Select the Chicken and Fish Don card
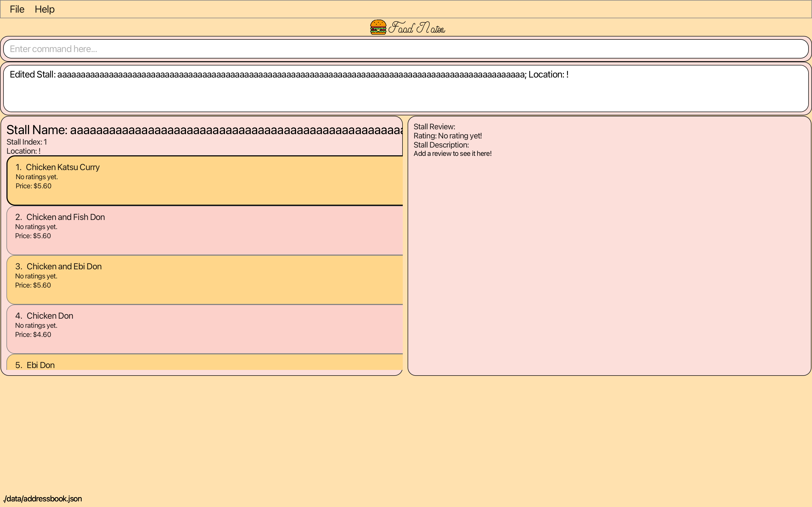The image size is (812, 507). [x=205, y=230]
